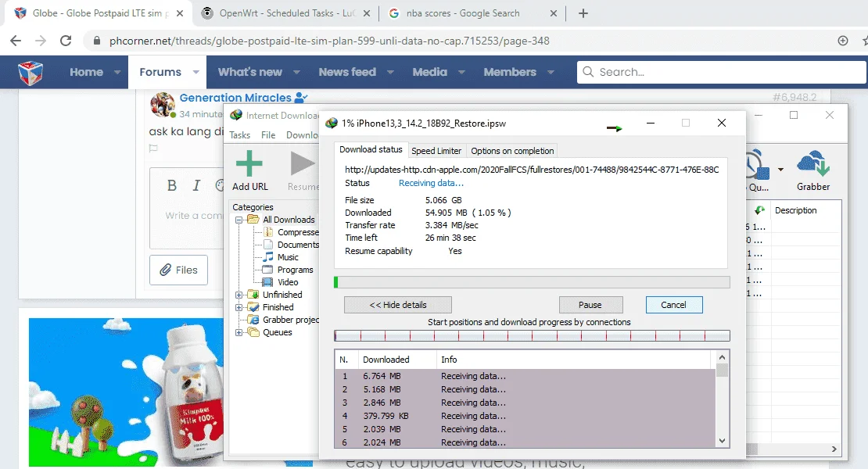Collapse the All Downloads tree node
This screenshot has width=868, height=469.
(239, 220)
